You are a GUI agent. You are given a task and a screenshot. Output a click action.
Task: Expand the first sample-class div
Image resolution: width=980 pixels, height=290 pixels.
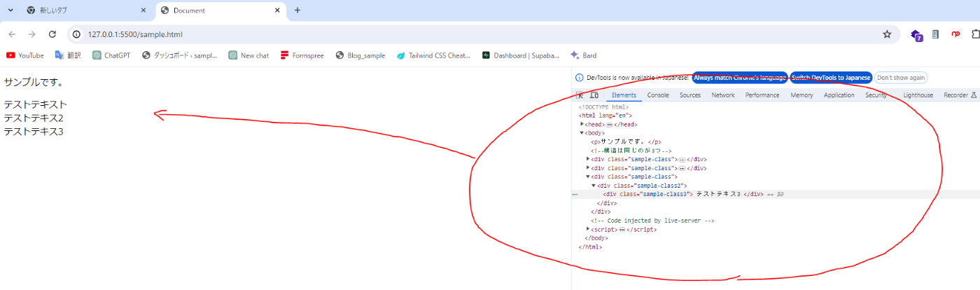588,159
